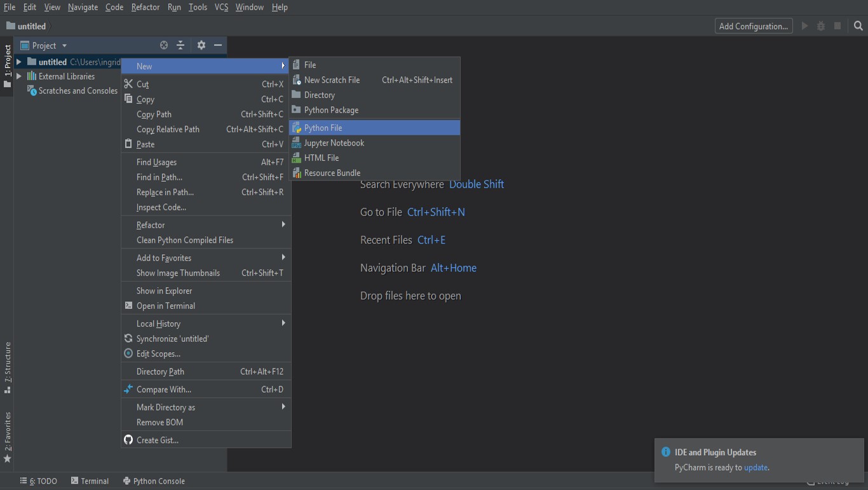Image resolution: width=868 pixels, height=490 pixels.
Task: Click the Add Configuration button
Action: (x=753, y=26)
